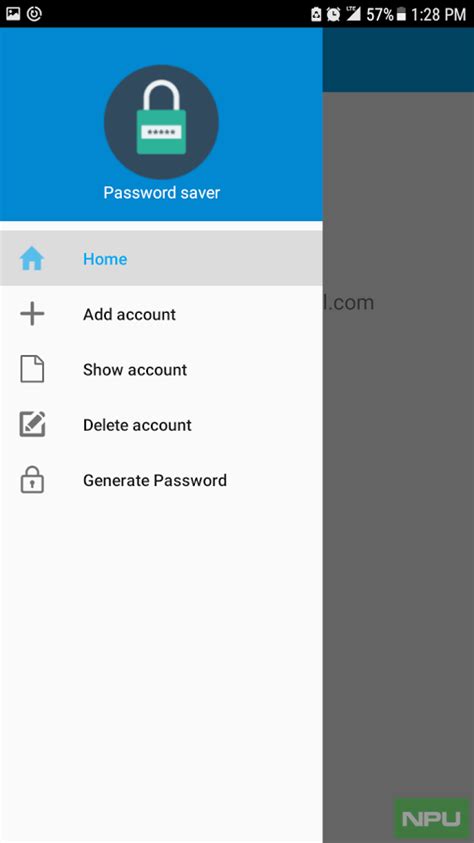This screenshot has width=474, height=843.
Task: Click the plus icon for Add account
Action: coord(32,314)
